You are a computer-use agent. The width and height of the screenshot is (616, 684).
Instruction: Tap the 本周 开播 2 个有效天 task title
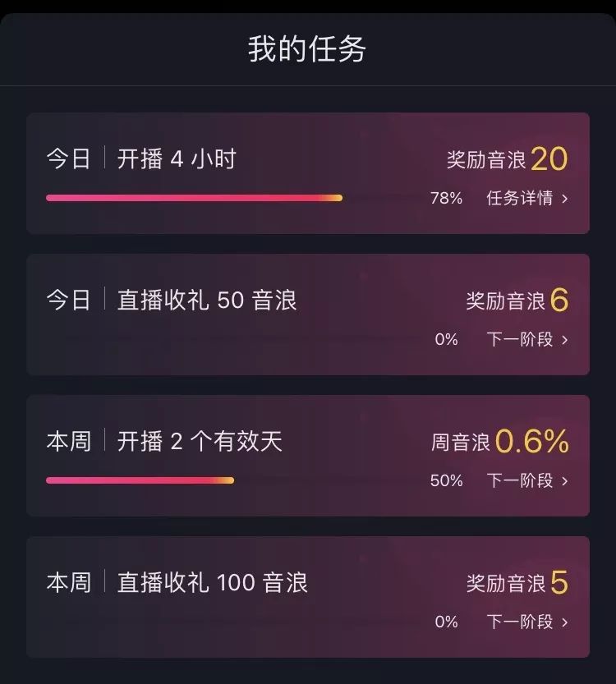point(164,441)
